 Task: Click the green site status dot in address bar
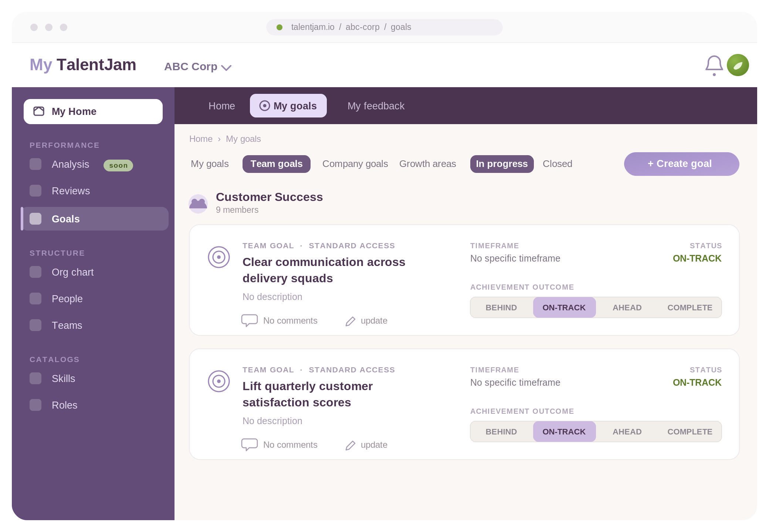(x=280, y=27)
